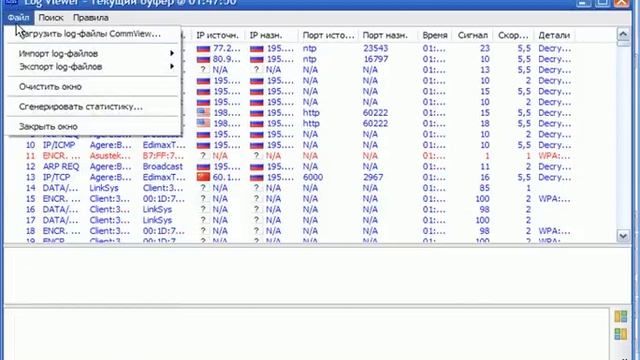Viewport: 640px width, 360px height.
Task: Open the Поиск menu
Action: (51, 18)
